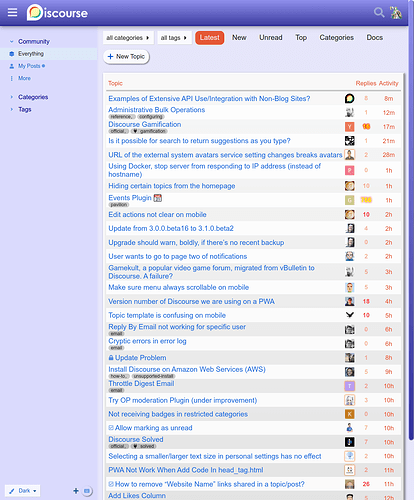Switch to the Latest tab
This screenshot has height=500, width=414.
pyautogui.click(x=209, y=38)
